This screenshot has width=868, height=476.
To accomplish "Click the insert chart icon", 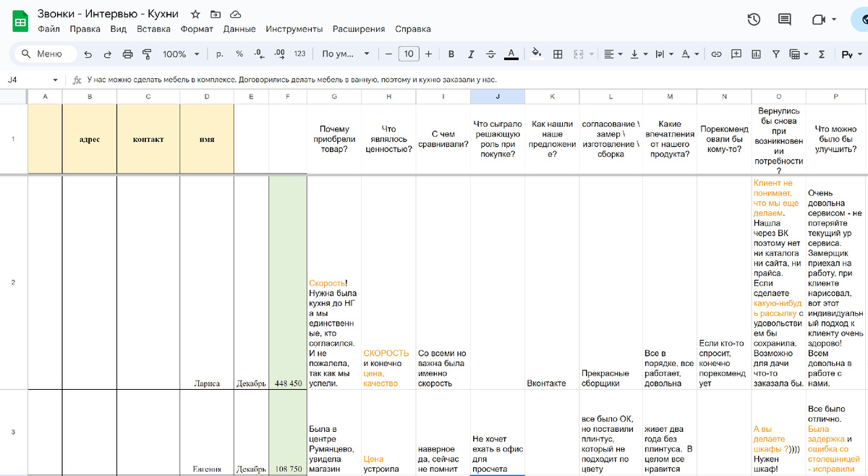I will (757, 54).
